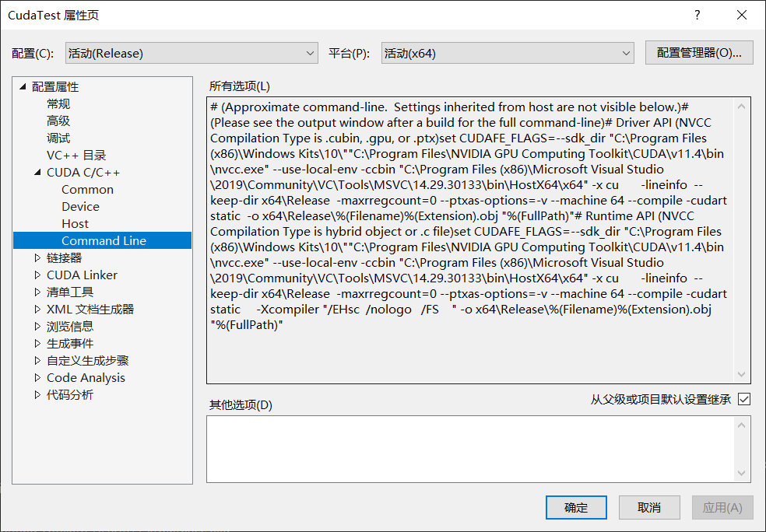
Task: Expand the 代码分析 node
Action: (37, 394)
